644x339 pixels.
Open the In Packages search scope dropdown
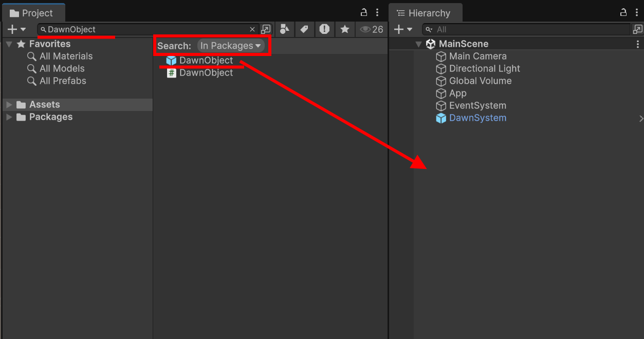pyautogui.click(x=231, y=46)
